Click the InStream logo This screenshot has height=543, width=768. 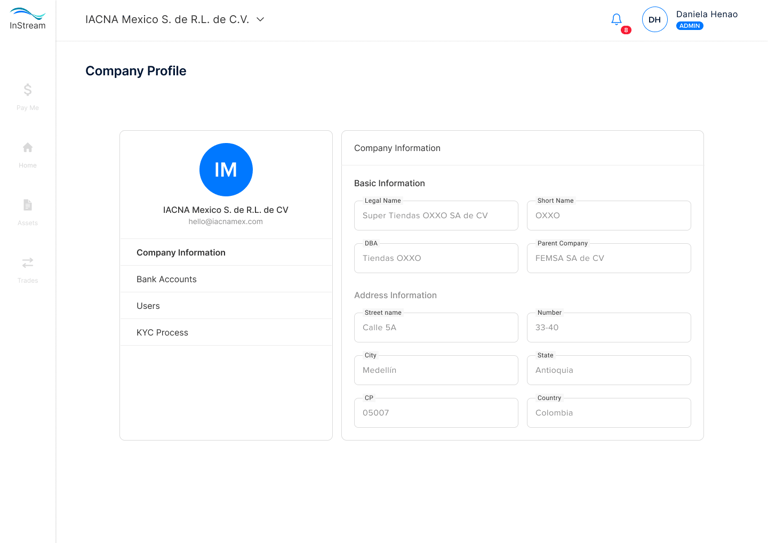pos(27,19)
